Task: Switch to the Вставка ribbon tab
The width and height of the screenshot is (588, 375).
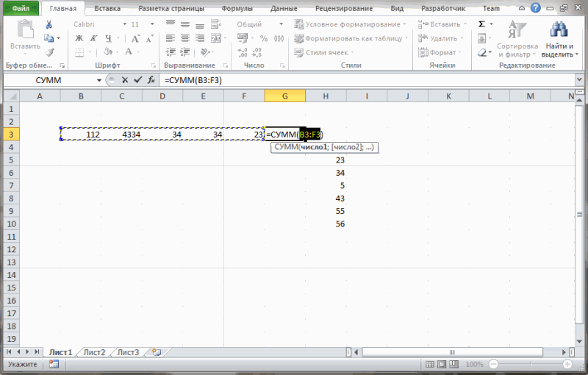Action: click(x=107, y=8)
